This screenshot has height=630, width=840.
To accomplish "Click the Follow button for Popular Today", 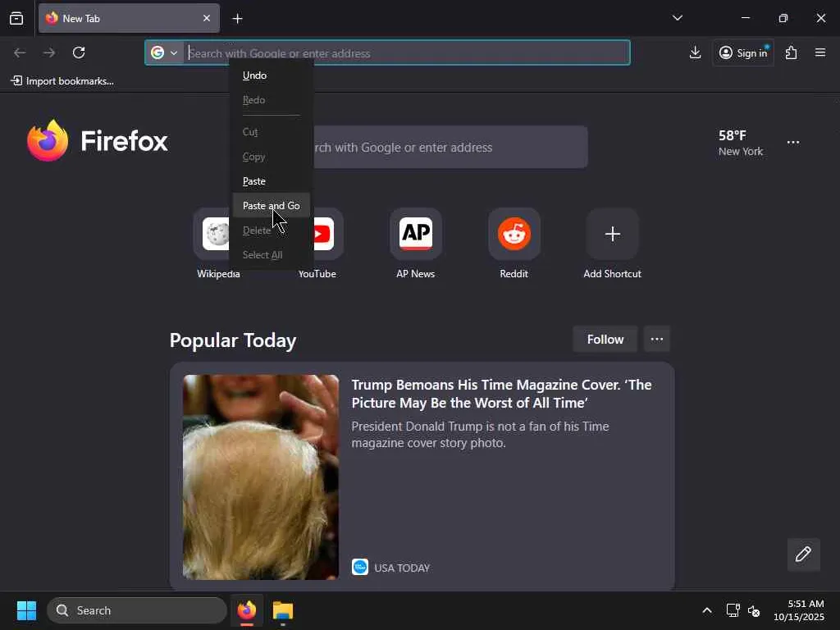I will [x=605, y=339].
